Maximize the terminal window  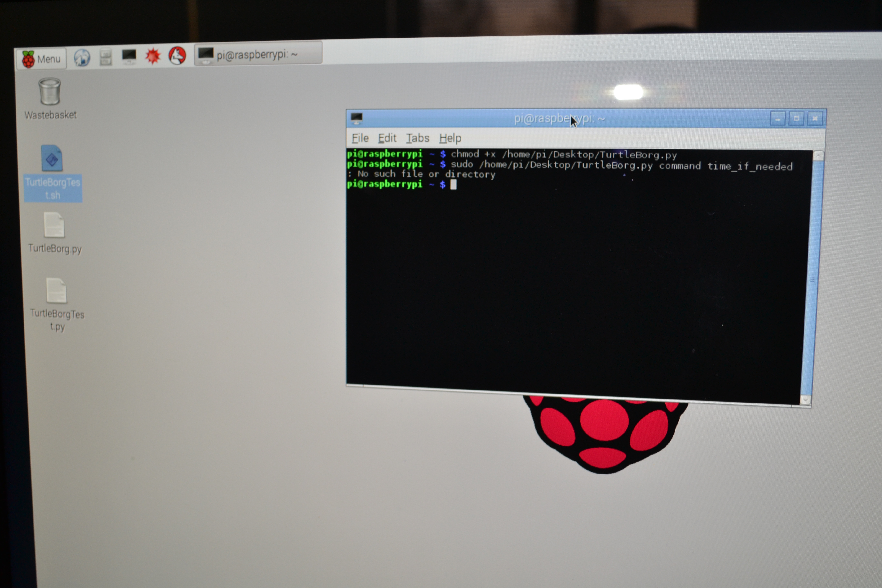[x=796, y=118]
